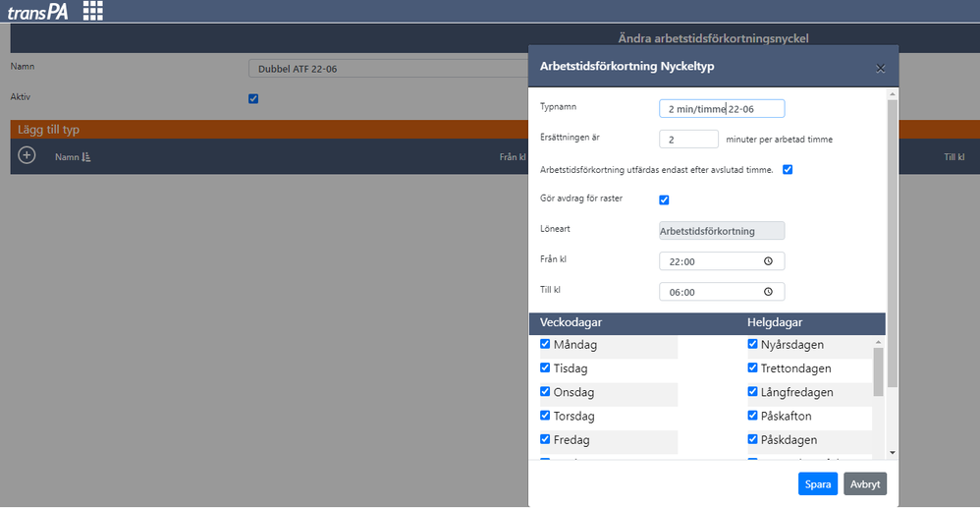Set the Från kl time field
The width and height of the screenshot is (980, 508).
[x=722, y=262]
